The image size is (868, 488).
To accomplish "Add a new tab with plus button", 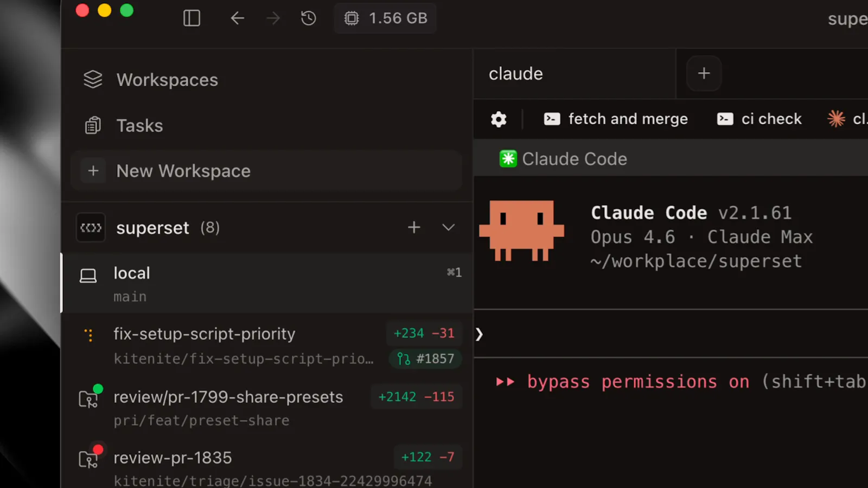I will 704,73.
